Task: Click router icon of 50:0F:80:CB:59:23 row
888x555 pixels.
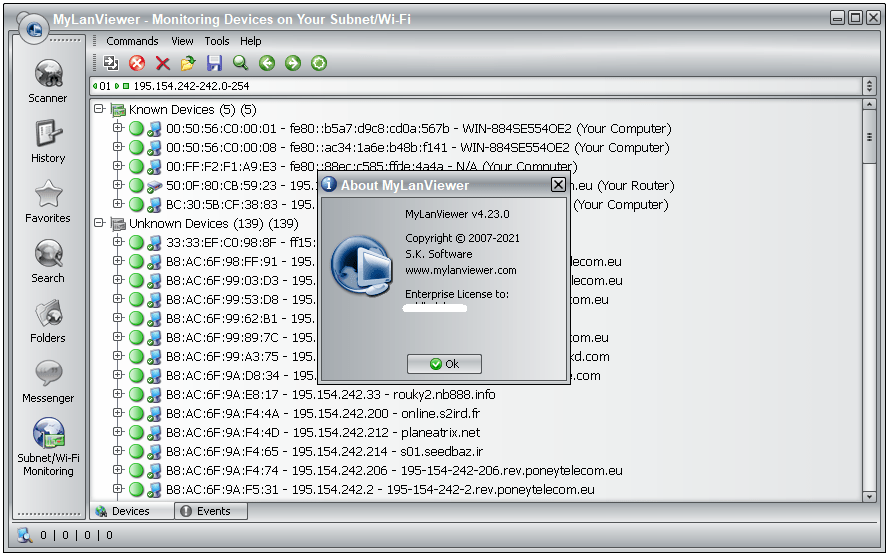Action: pyautogui.click(x=154, y=186)
